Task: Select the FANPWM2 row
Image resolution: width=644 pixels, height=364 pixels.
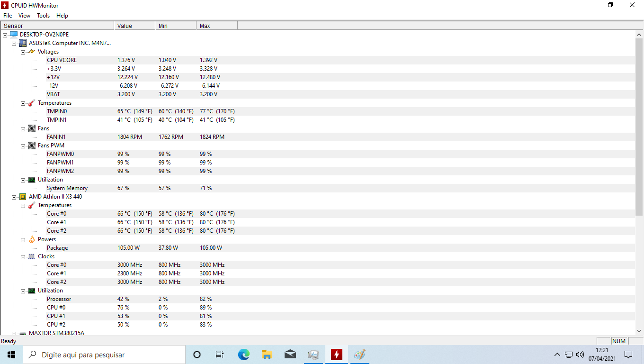Action: coord(318,171)
